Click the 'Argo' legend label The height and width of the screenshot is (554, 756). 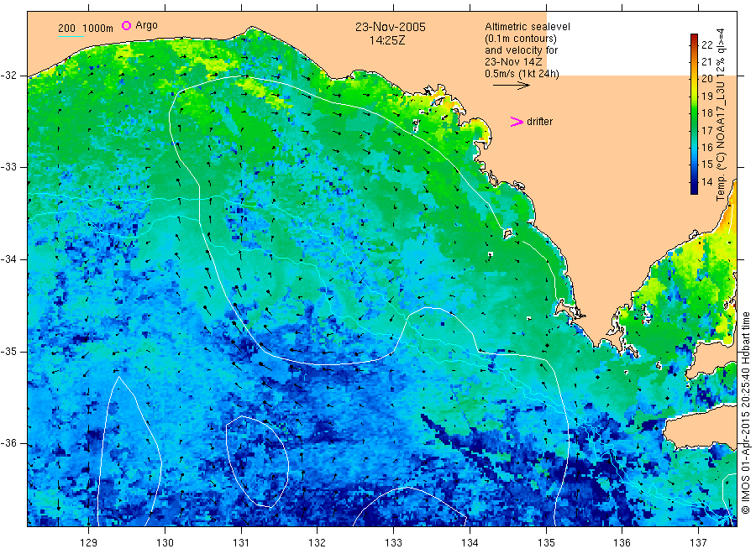pyautogui.click(x=146, y=25)
